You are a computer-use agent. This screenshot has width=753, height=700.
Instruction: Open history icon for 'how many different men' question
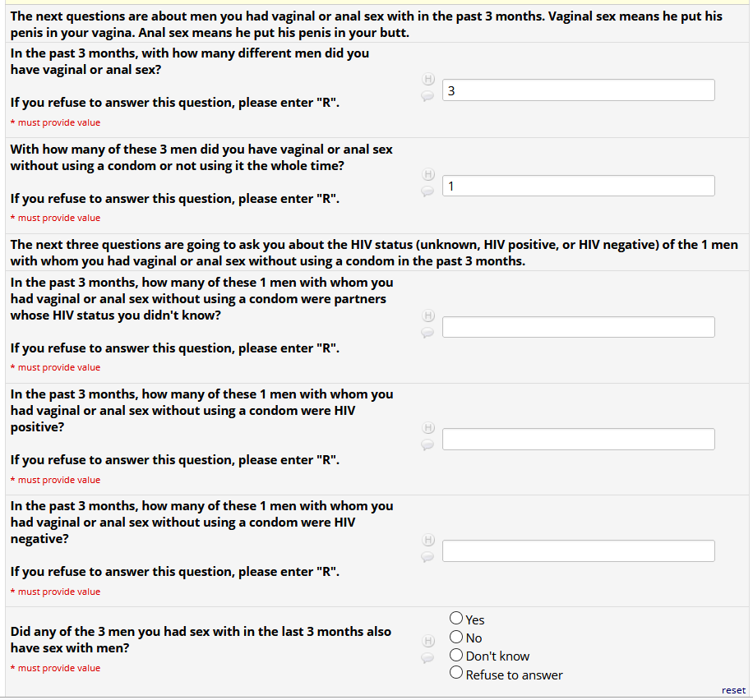[427, 80]
